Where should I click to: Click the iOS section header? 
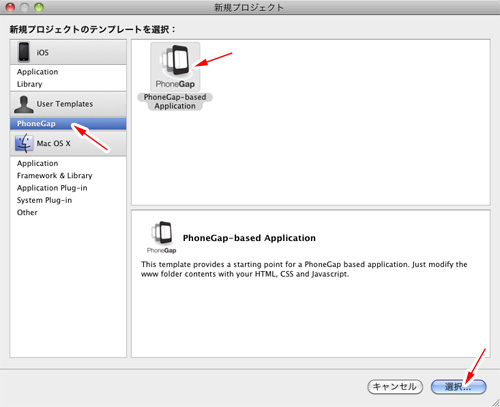point(68,52)
